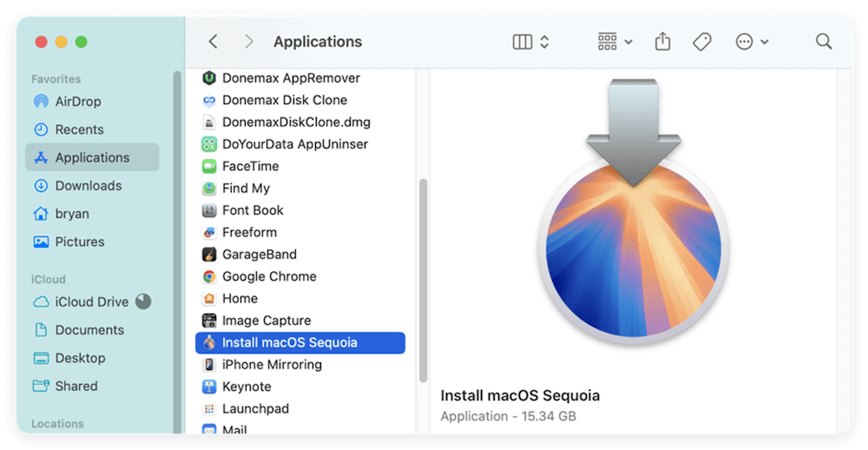Click the Search magnifier icon

[824, 42]
